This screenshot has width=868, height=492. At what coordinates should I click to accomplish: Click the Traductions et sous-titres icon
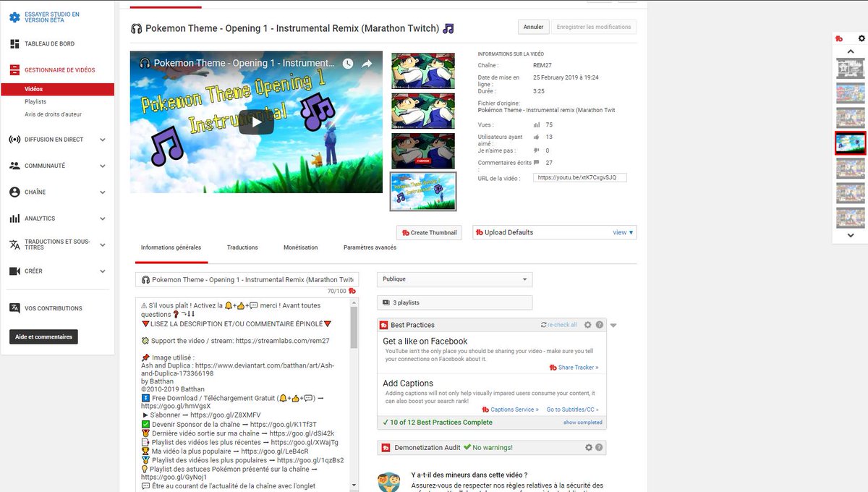tap(14, 245)
